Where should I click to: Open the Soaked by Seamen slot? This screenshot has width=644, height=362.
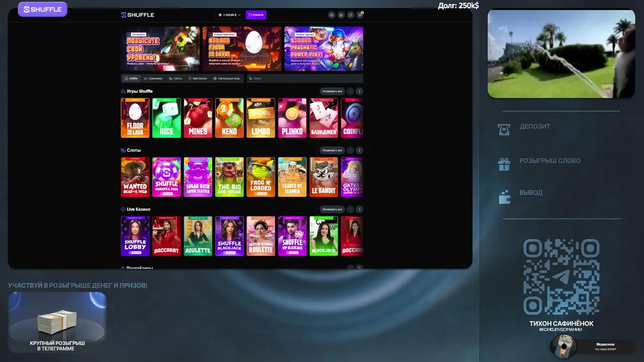point(292,177)
